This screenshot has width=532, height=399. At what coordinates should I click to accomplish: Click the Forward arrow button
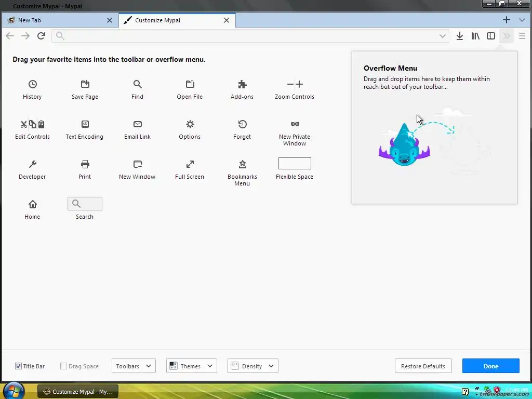point(25,36)
